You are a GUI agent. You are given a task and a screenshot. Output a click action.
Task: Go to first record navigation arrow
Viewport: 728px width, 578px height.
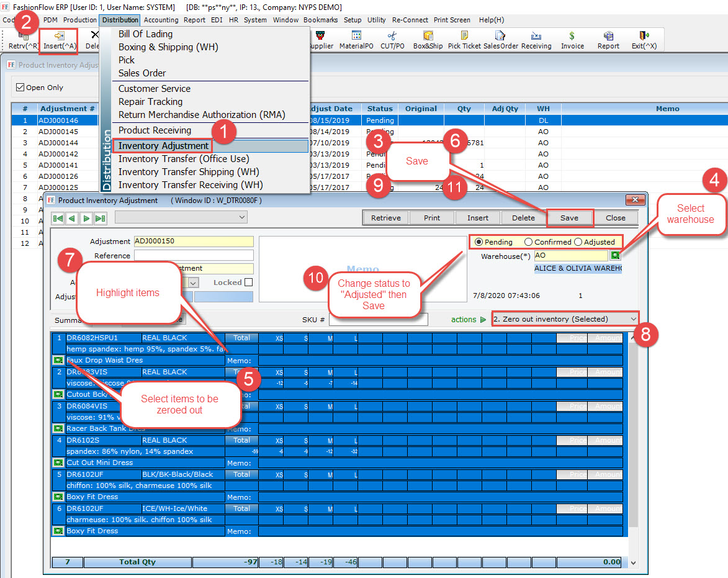(x=58, y=218)
